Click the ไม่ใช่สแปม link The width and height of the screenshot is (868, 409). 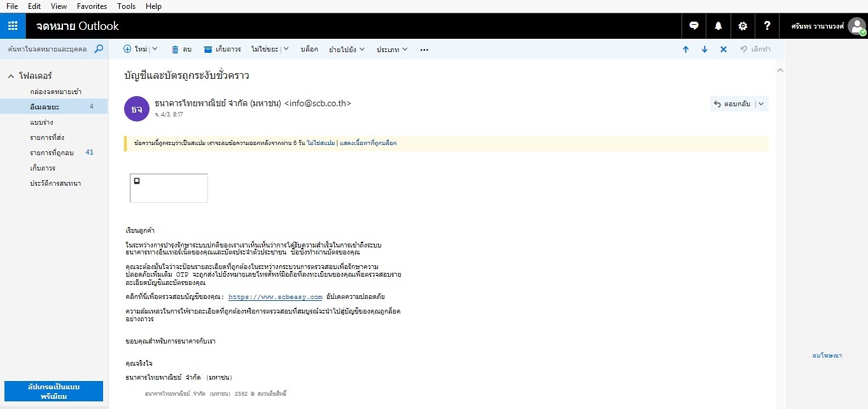(320, 143)
